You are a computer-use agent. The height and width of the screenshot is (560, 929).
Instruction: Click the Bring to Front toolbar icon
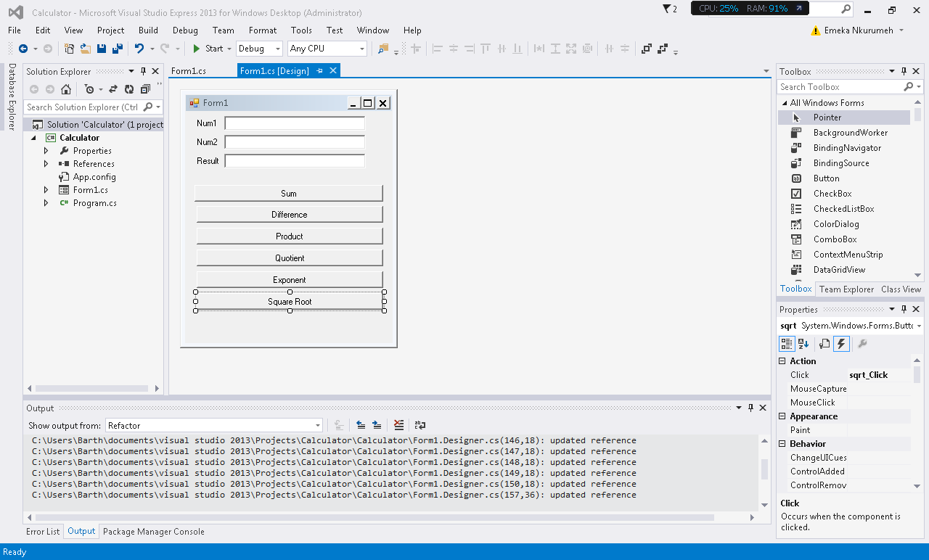[x=647, y=49]
